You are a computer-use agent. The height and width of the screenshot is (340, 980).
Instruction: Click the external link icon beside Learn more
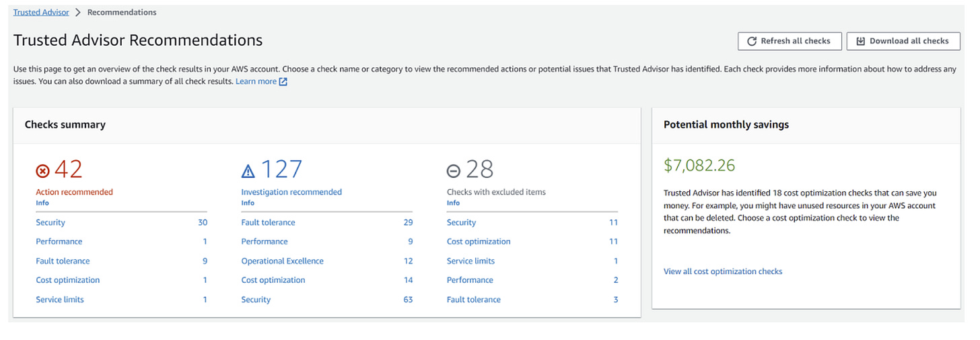click(x=283, y=81)
